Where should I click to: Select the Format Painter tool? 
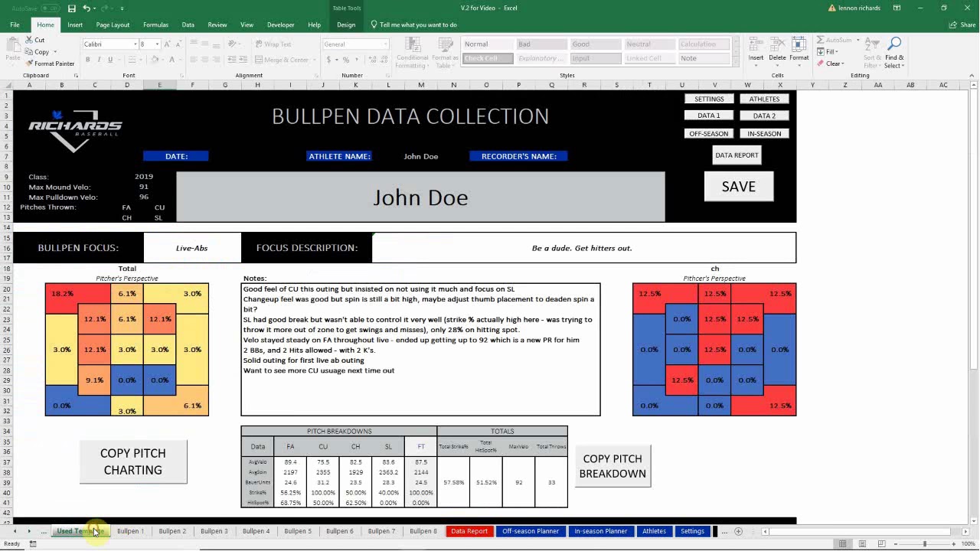[50, 64]
